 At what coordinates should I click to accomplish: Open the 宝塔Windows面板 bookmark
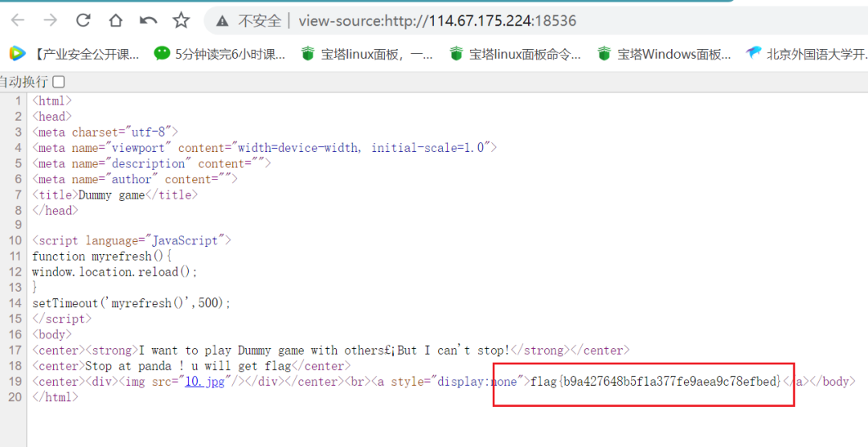point(664,54)
